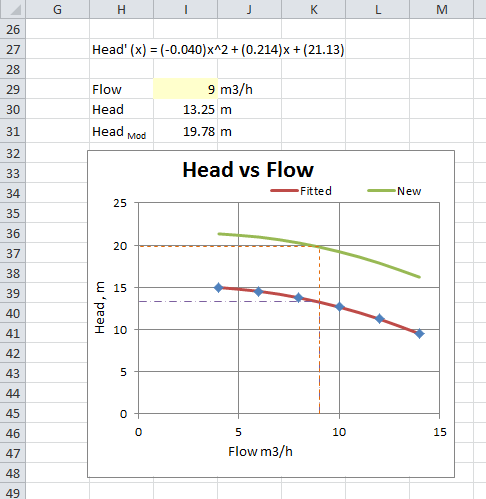Viewport: 486px width, 499px height.
Task: Select row 27 header
Action: pyautogui.click(x=13, y=49)
